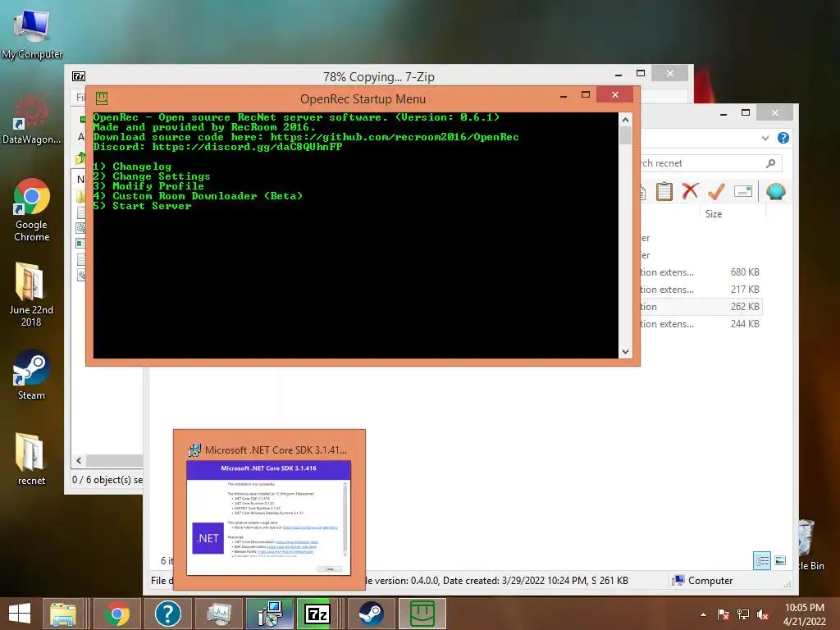Switch to 7-Zip in the taskbar
840x630 pixels.
tap(317, 614)
